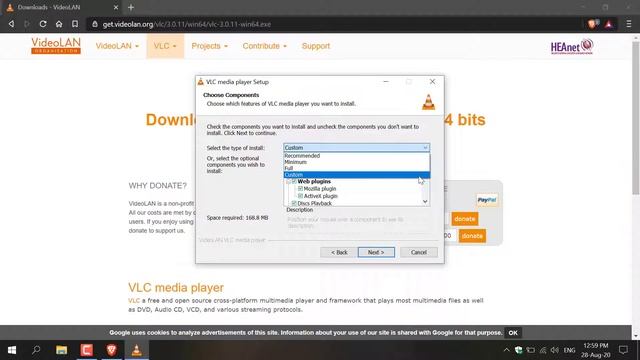Close the VLC Setup dialog
The width and height of the screenshot is (640, 360).
(x=432, y=82)
